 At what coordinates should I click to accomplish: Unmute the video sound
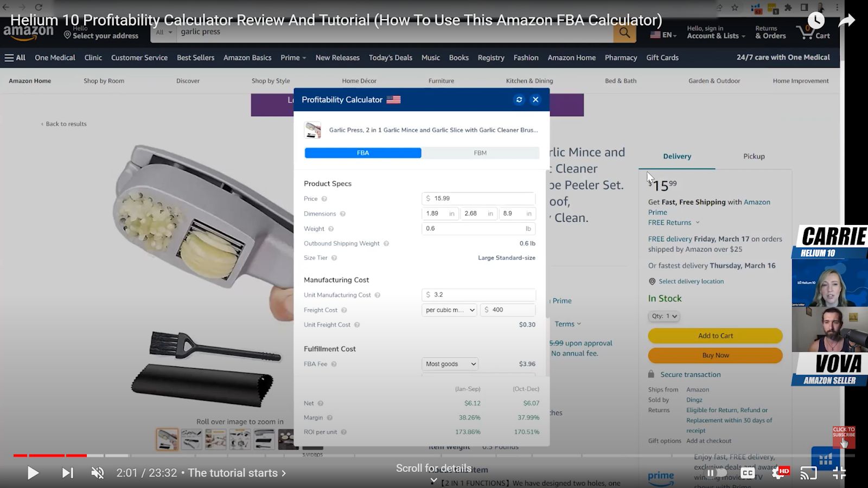tap(98, 473)
